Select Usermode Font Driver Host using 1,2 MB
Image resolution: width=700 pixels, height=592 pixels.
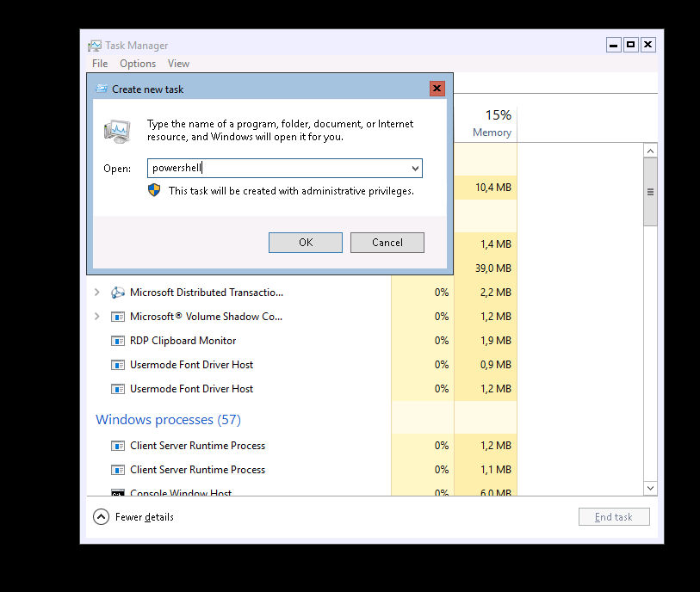301,389
